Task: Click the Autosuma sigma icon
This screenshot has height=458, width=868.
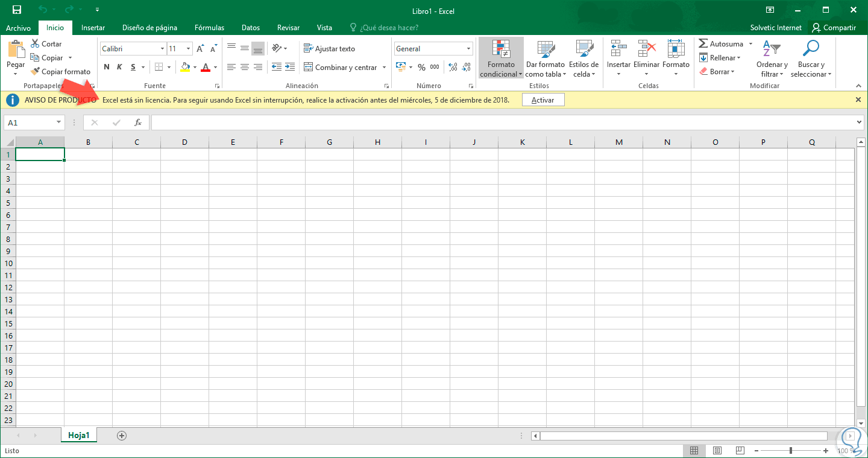Action: pos(703,44)
